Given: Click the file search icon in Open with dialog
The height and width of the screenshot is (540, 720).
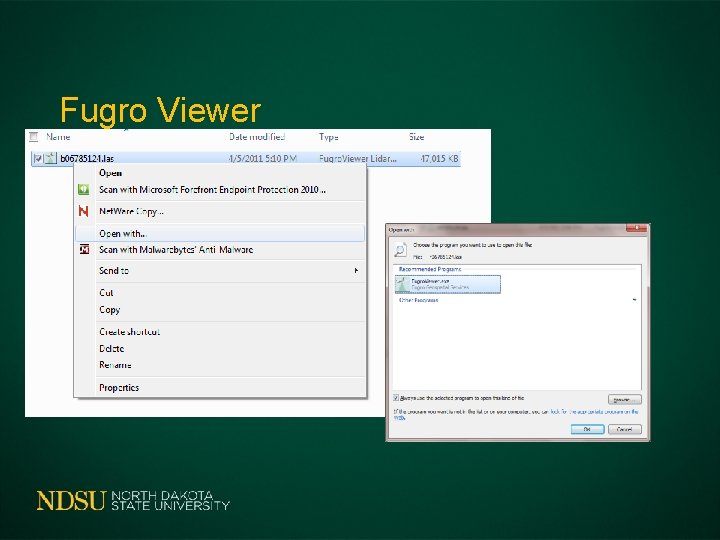Looking at the screenshot, I should (400, 250).
